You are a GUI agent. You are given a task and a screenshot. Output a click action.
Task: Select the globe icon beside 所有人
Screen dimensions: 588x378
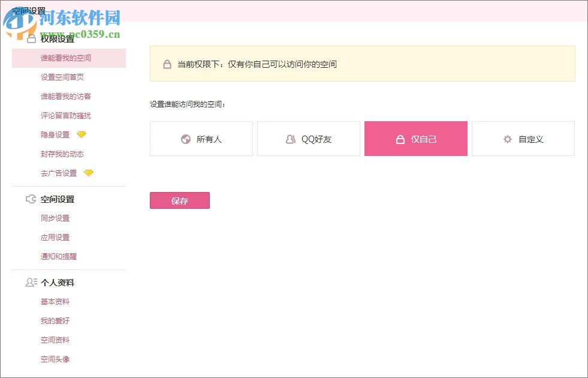pyautogui.click(x=185, y=139)
